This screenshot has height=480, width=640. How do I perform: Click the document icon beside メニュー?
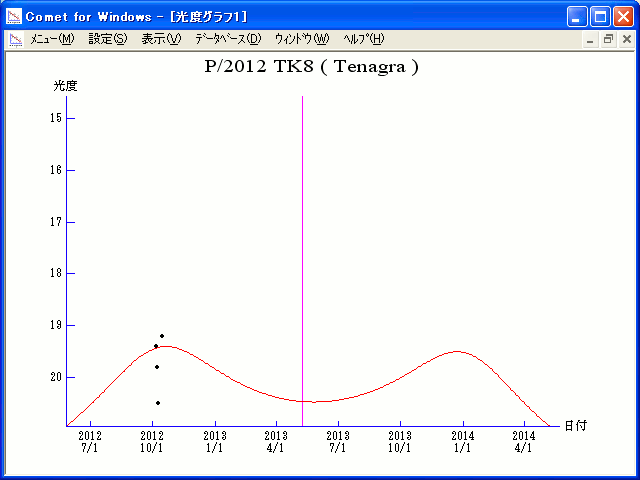[16, 40]
